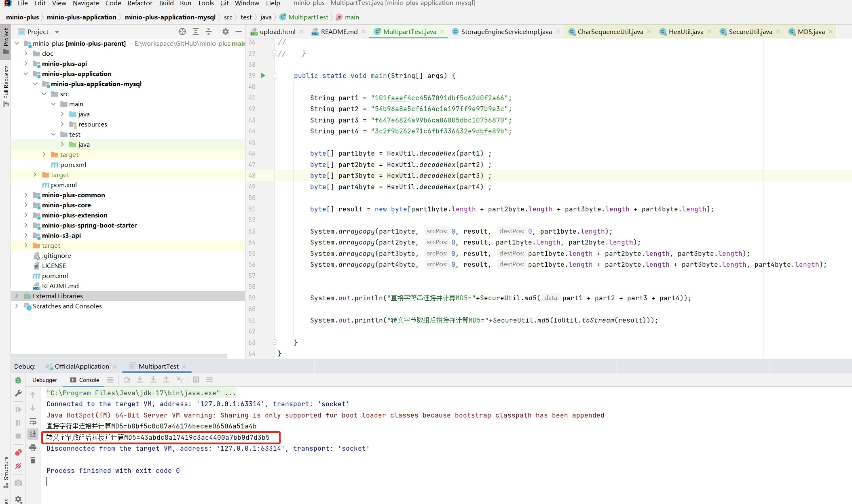Switch to the Debugger tab
This screenshot has width=852, height=504.
pos(44,380)
